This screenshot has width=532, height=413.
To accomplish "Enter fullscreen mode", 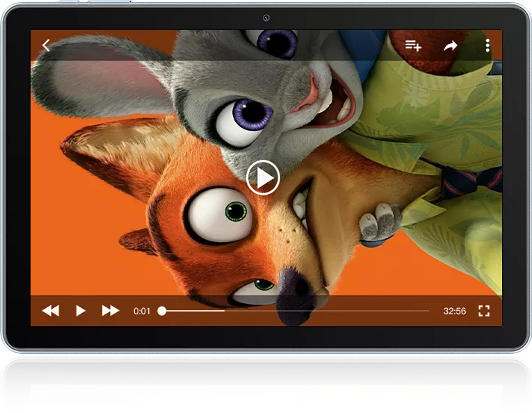I will [484, 311].
